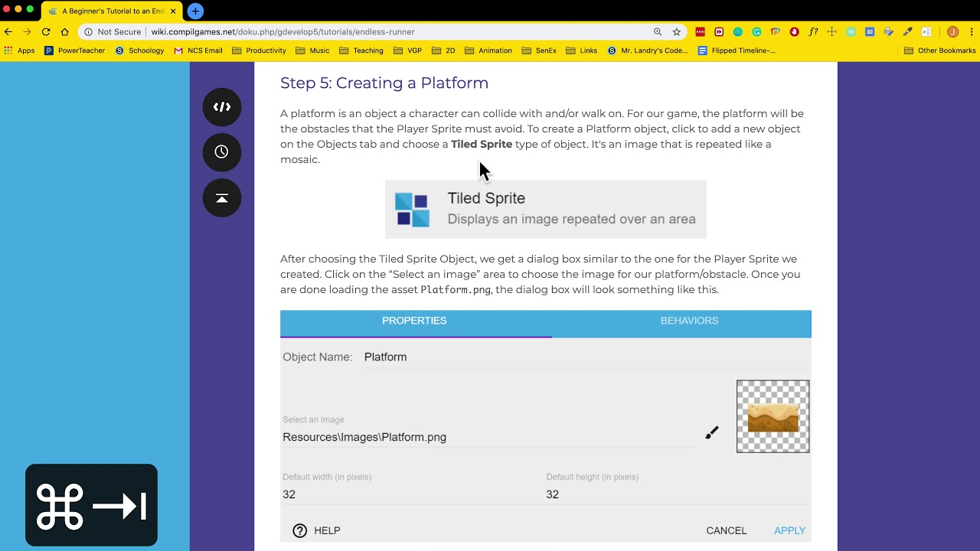The image size is (980, 551).
Task: Open the printer-friendly extension icon
Action: click(888, 31)
